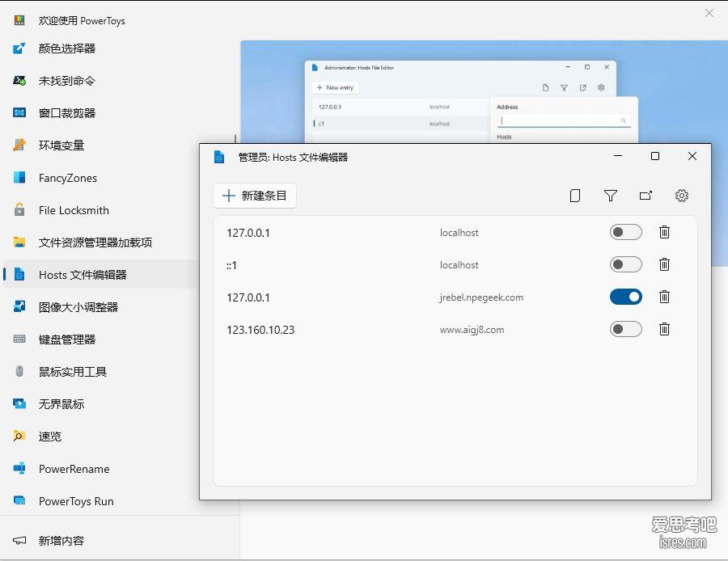This screenshot has height=561, width=728.
Task: Open 图像大小调整器 in sidebar
Action: 78,307
